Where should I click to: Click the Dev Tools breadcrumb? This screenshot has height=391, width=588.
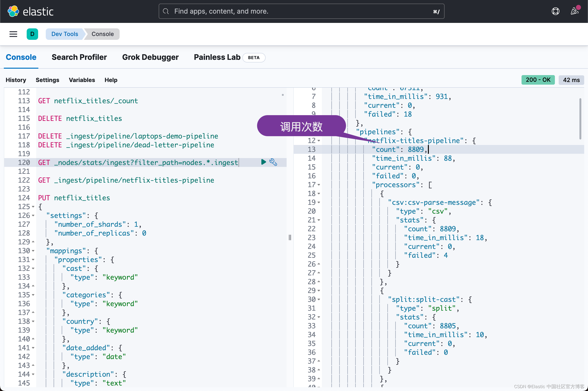point(65,34)
